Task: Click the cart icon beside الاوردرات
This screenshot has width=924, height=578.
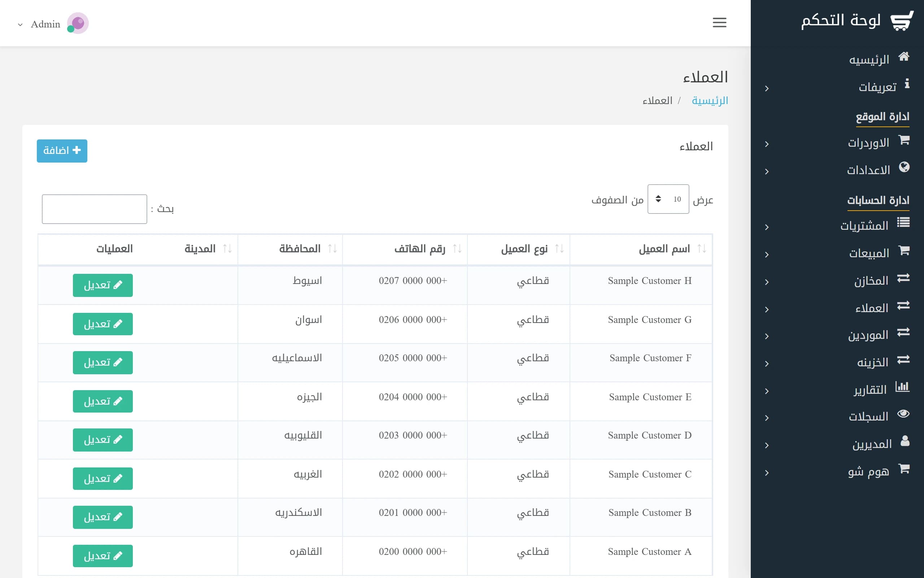Action: [x=904, y=140]
